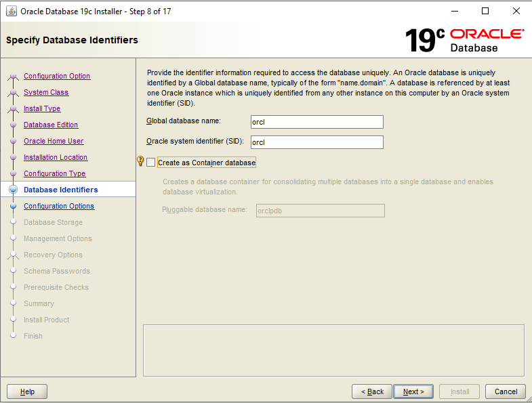Screen dimensions: 532x403
Task: Click the Back button
Action: [x=372, y=391]
